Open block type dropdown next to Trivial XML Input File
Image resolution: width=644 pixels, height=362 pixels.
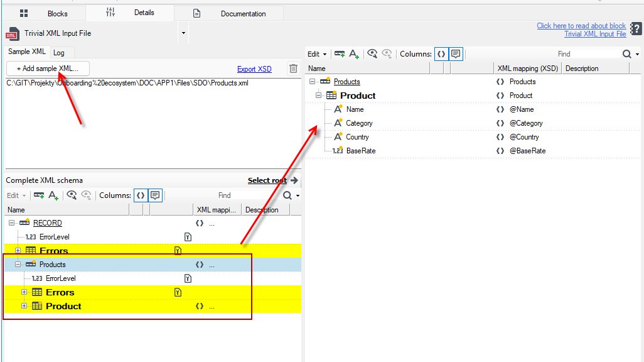[x=183, y=33]
